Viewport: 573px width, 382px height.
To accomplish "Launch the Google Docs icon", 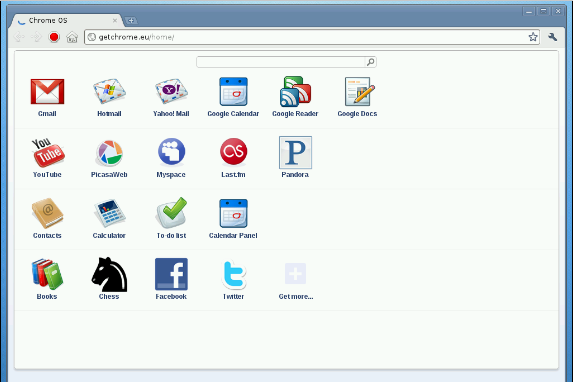I will [x=360, y=91].
